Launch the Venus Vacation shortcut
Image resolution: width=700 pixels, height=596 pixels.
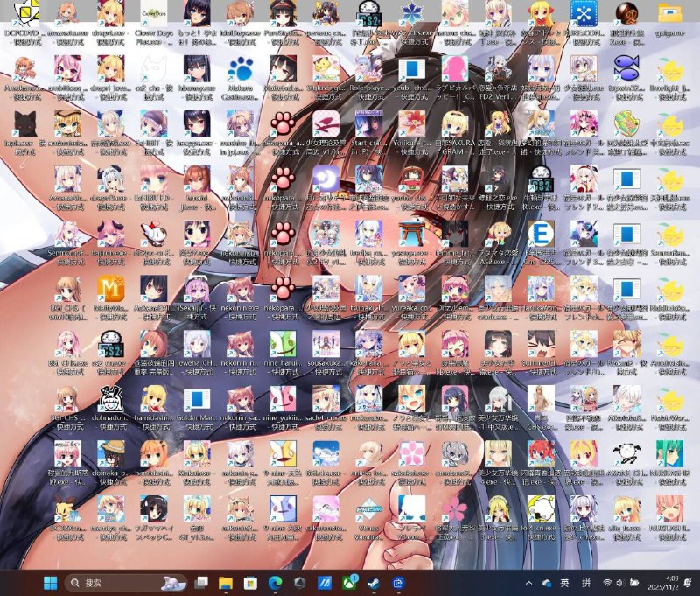tap(368, 509)
